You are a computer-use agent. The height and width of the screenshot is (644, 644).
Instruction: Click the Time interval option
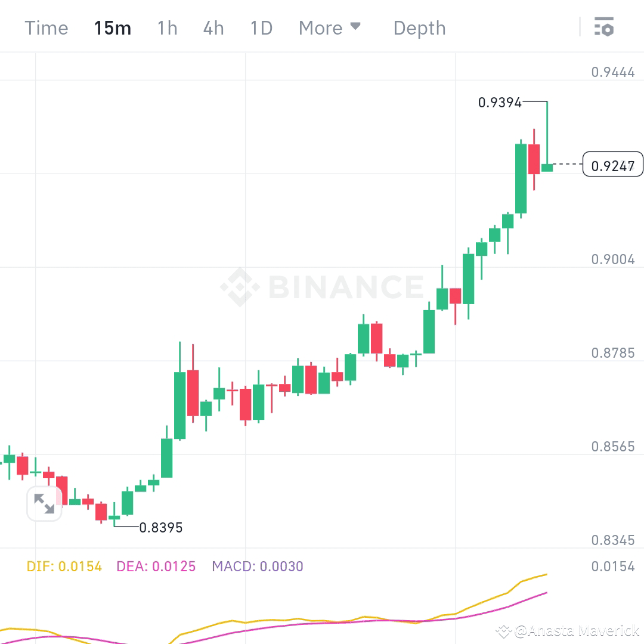pyautogui.click(x=46, y=27)
